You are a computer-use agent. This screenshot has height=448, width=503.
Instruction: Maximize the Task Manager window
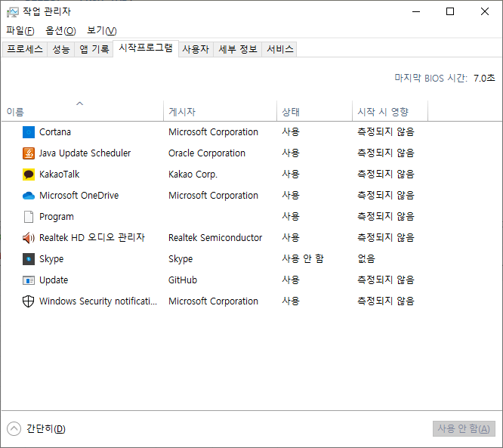[x=450, y=12]
